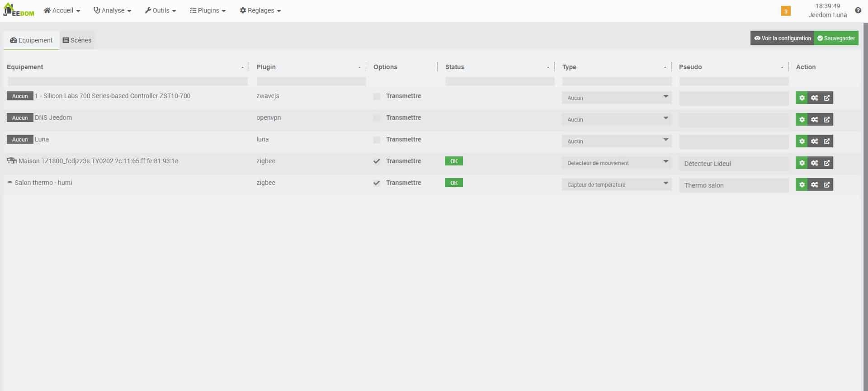
Task: Select the Equipement tab
Action: tap(31, 40)
